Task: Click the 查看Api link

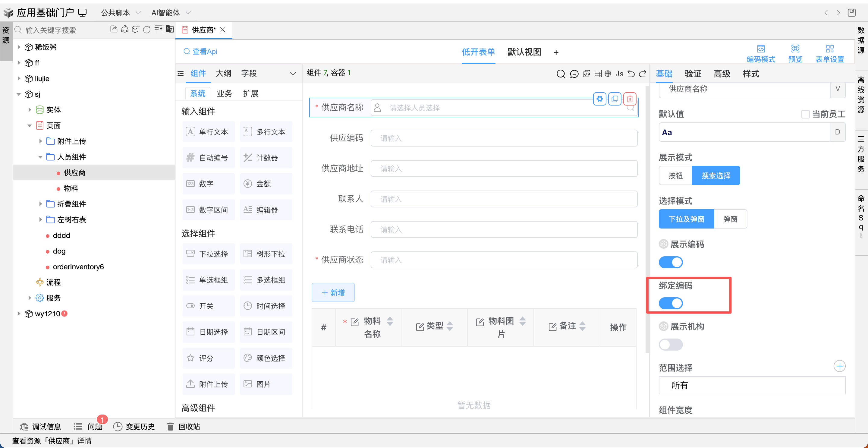Action: coord(200,52)
